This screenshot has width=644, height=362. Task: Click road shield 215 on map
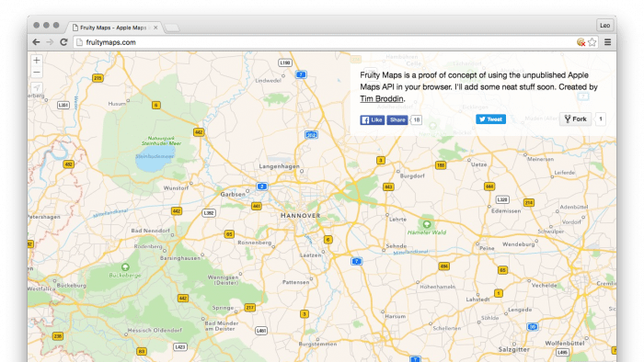(x=98, y=78)
